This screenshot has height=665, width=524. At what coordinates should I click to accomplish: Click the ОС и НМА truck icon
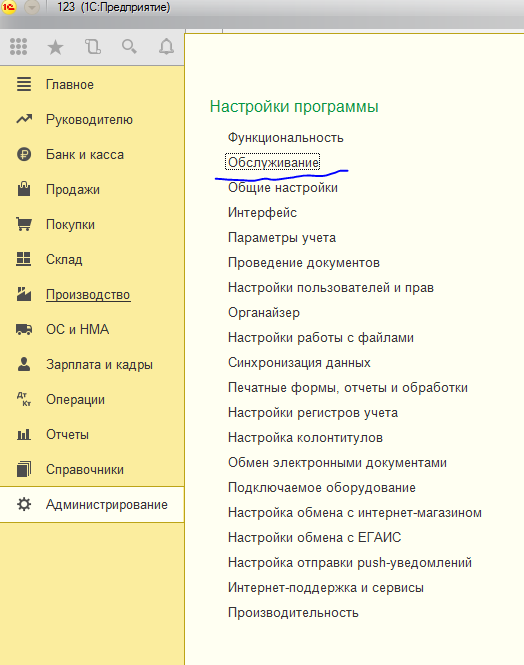coord(24,329)
